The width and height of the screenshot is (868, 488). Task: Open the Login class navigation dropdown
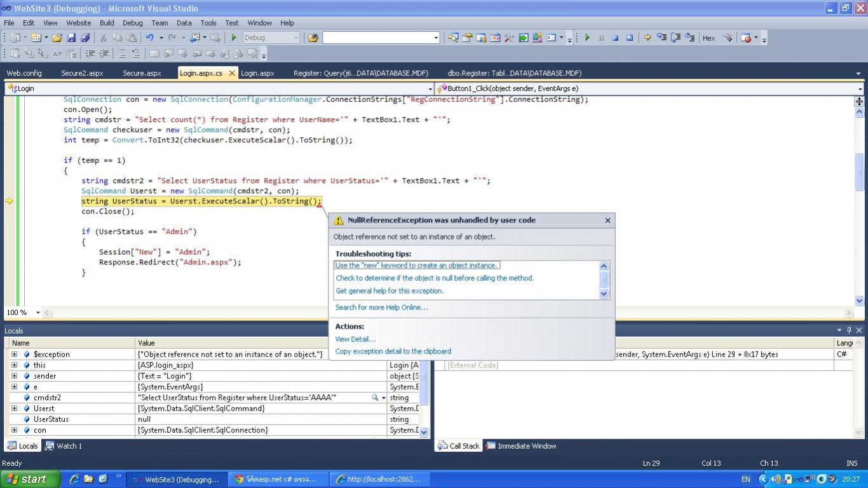pyautogui.click(x=430, y=89)
